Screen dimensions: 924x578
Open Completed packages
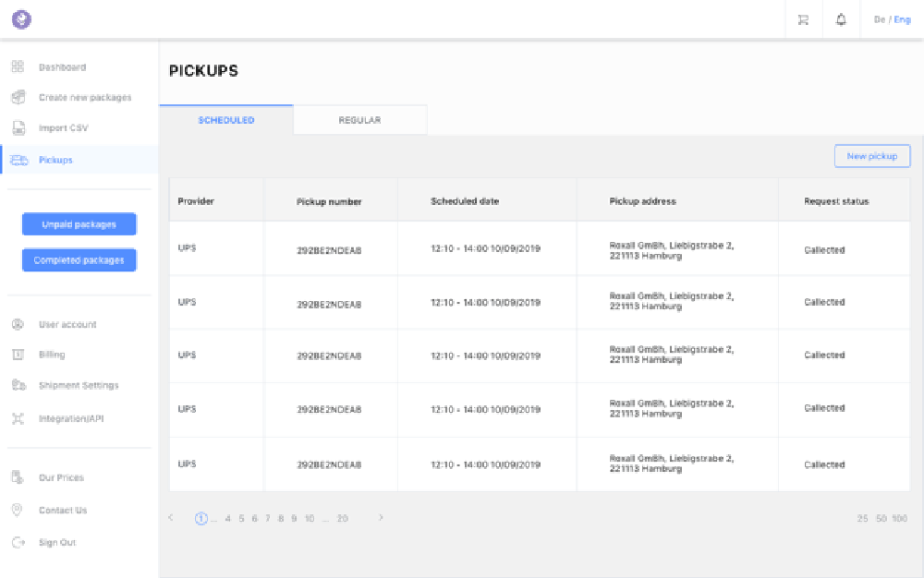79,259
